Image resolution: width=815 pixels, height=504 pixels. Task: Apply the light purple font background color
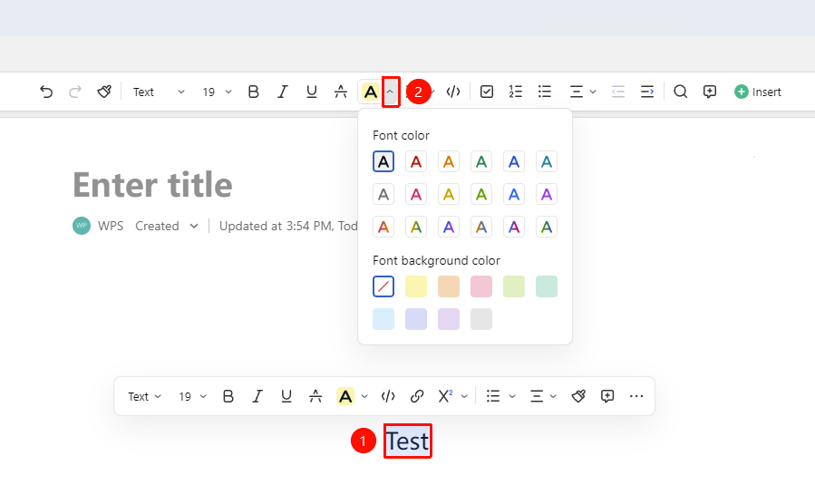coord(449,319)
